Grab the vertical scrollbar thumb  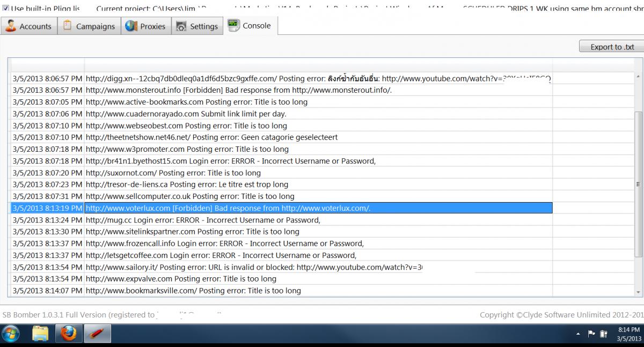638,184
